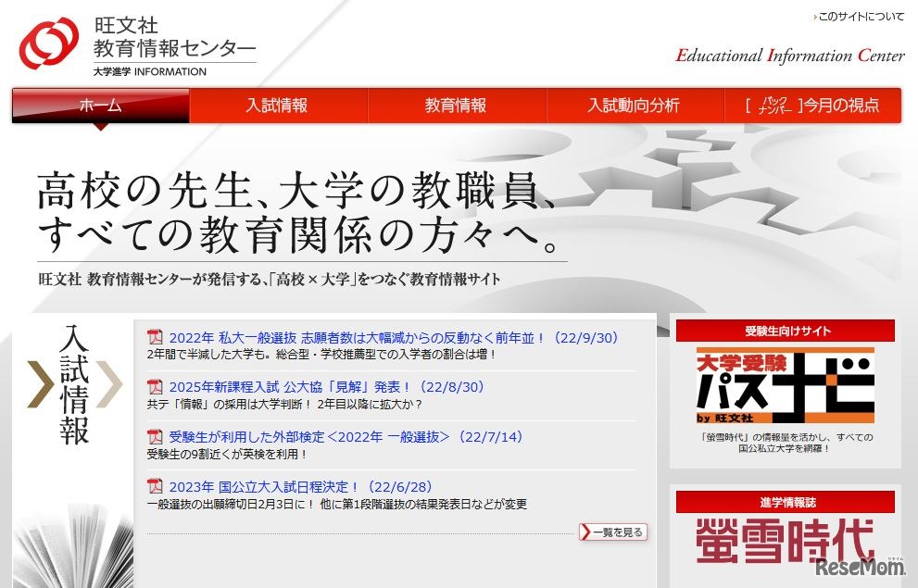This screenshot has width=918, height=588.
Task: Click the 受験生向けサイト red header
Action: [786, 332]
